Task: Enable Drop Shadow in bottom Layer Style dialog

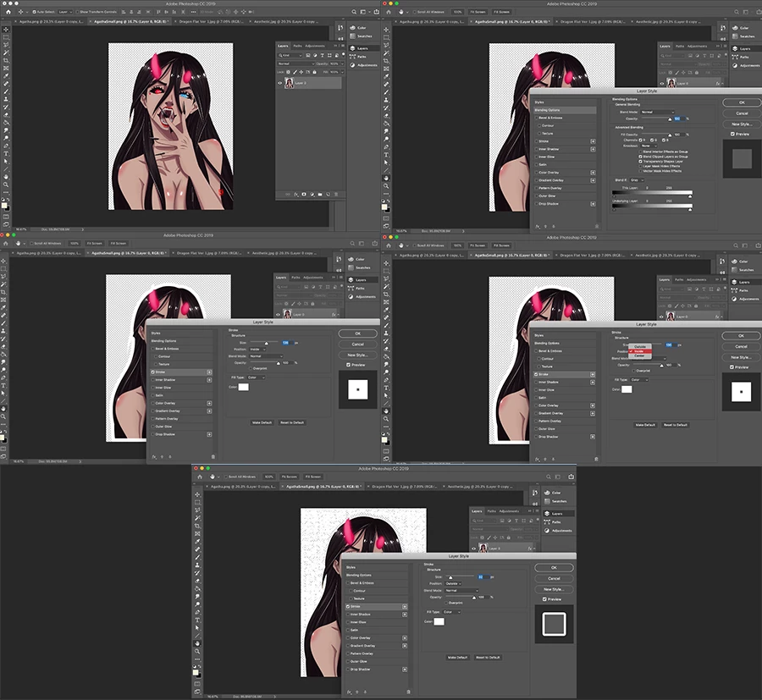Action: coord(349,670)
